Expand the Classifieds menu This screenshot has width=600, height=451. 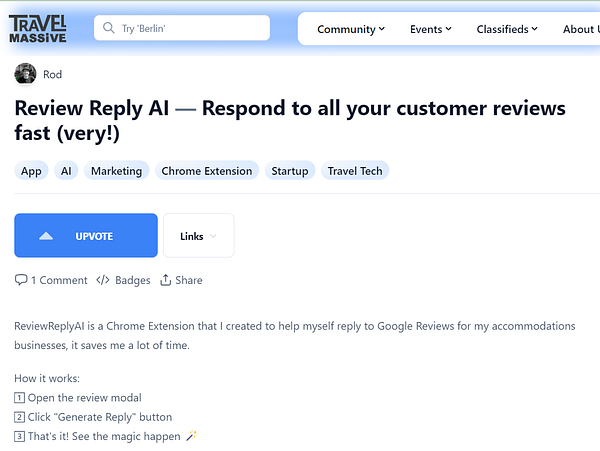[507, 29]
